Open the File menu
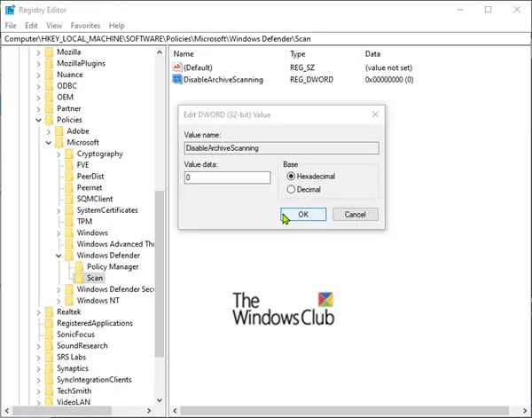Screen dimensions: 532x418 (11, 26)
